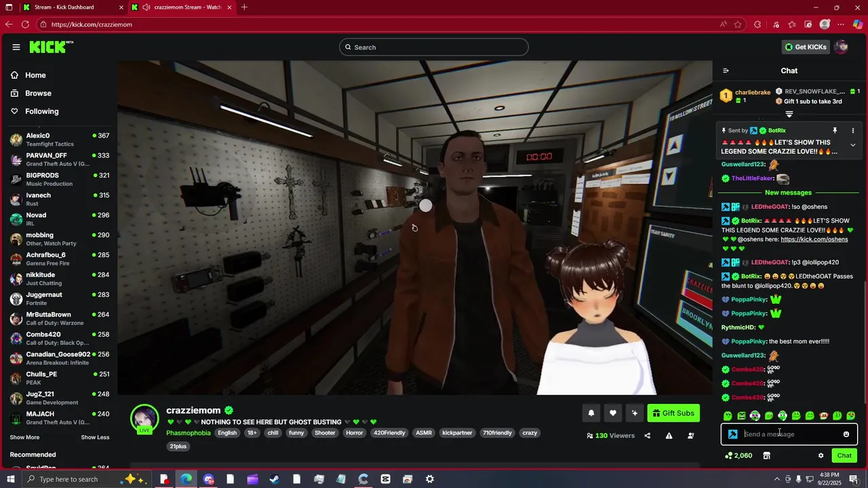Image resolution: width=868 pixels, height=488 pixels.
Task: Open Windows Start menu
Action: 9,479
